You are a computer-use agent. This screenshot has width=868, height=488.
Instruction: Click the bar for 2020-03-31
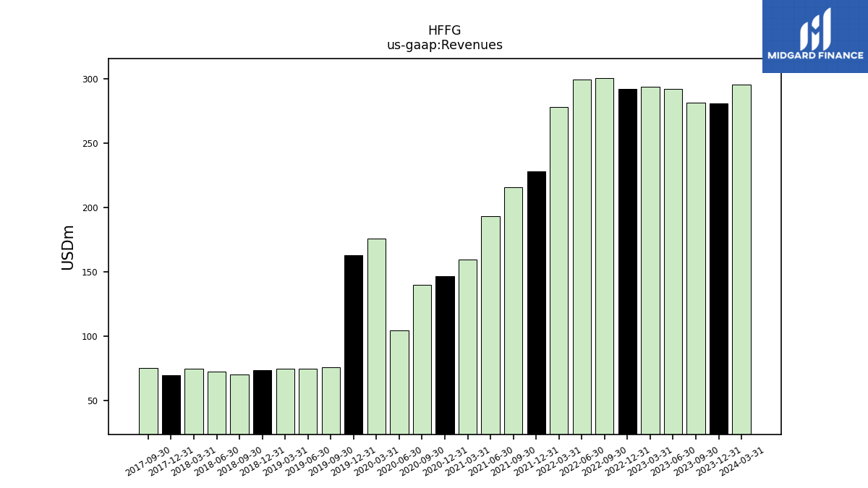tap(376, 336)
